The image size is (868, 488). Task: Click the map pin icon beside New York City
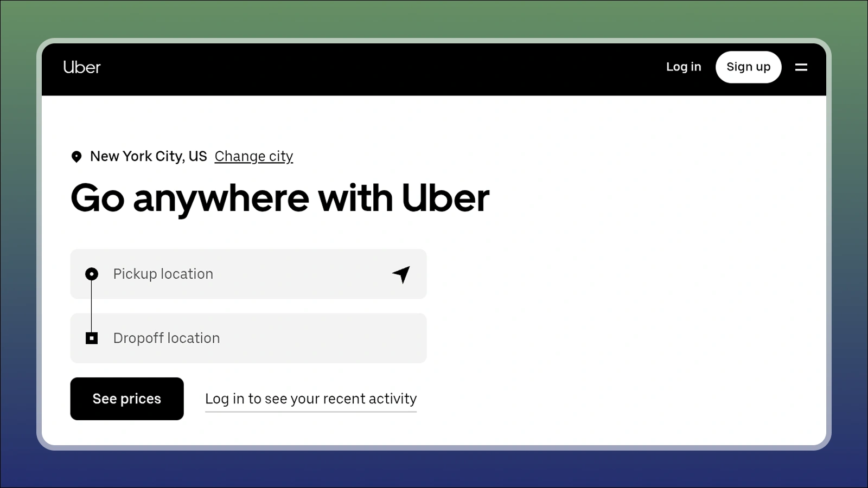(x=76, y=157)
